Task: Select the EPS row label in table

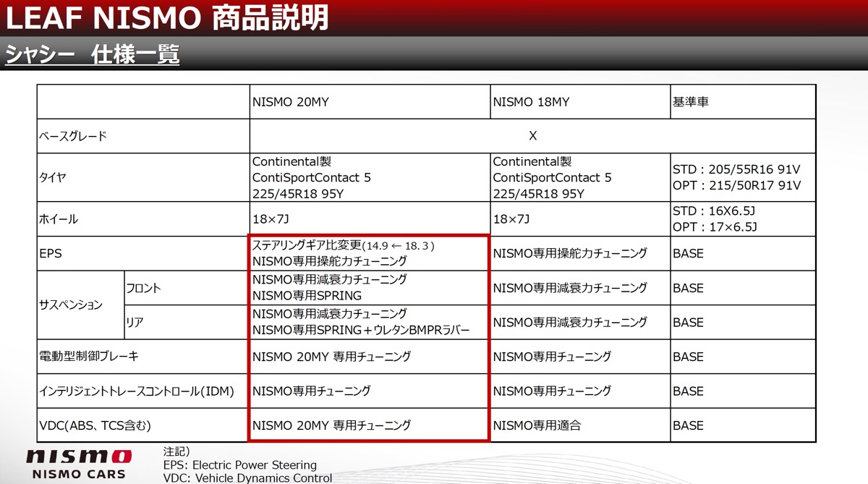Action: click(x=50, y=254)
